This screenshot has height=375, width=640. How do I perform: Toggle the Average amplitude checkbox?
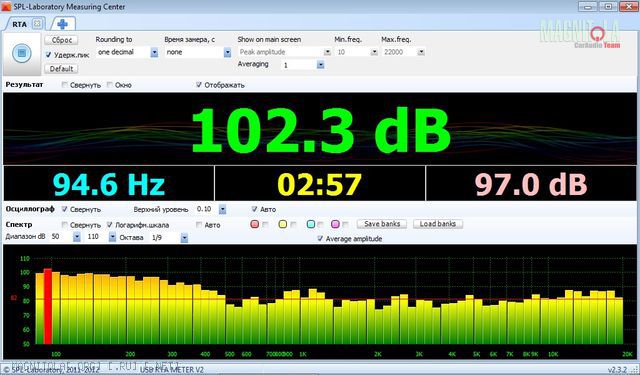click(x=320, y=238)
